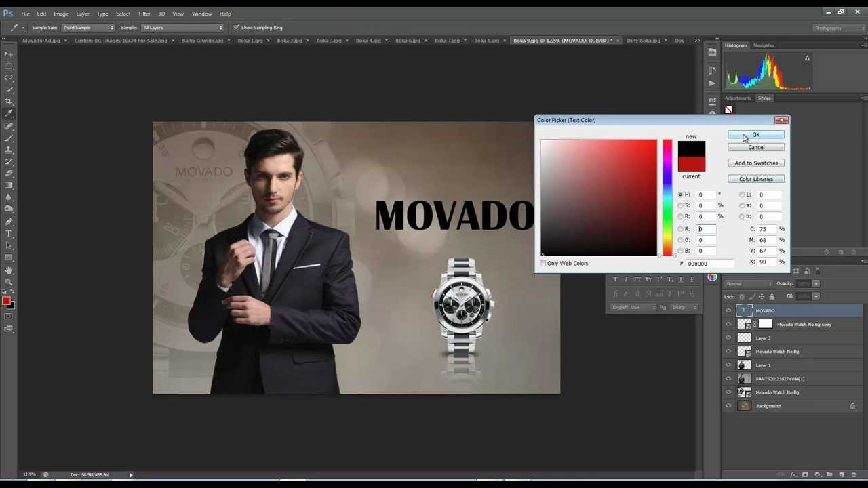Select the S saturation radio button
868x488 pixels.
tap(680, 205)
